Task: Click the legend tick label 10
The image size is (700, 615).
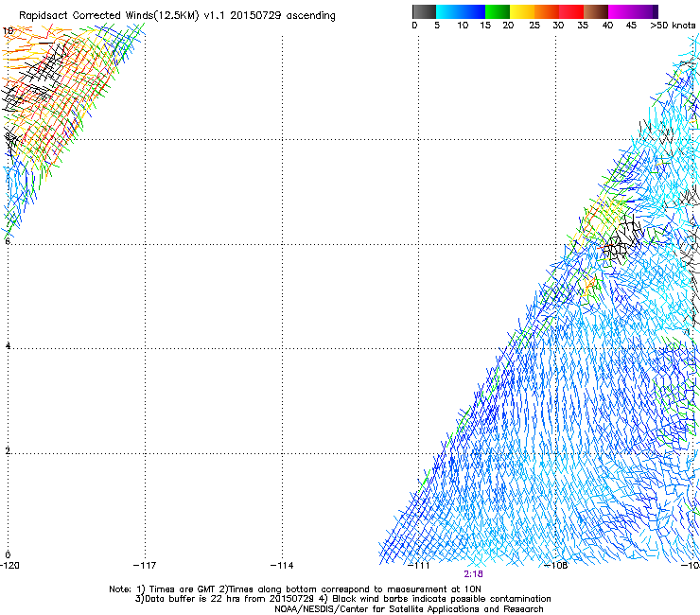Action: [463, 26]
